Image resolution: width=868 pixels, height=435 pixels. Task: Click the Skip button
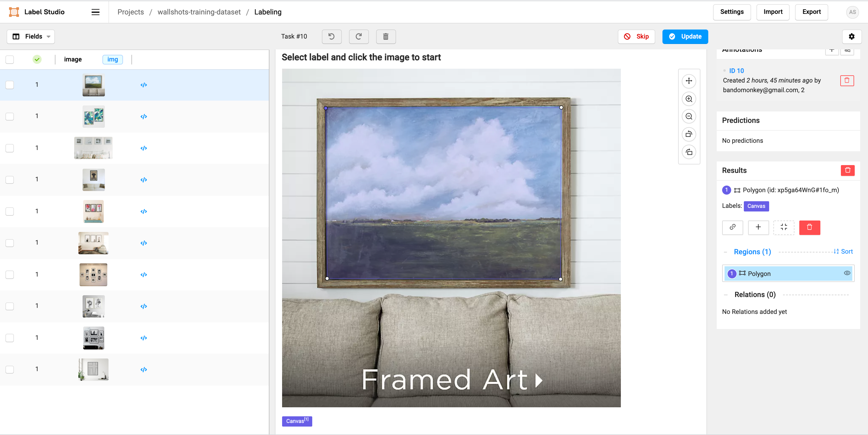[x=636, y=36]
